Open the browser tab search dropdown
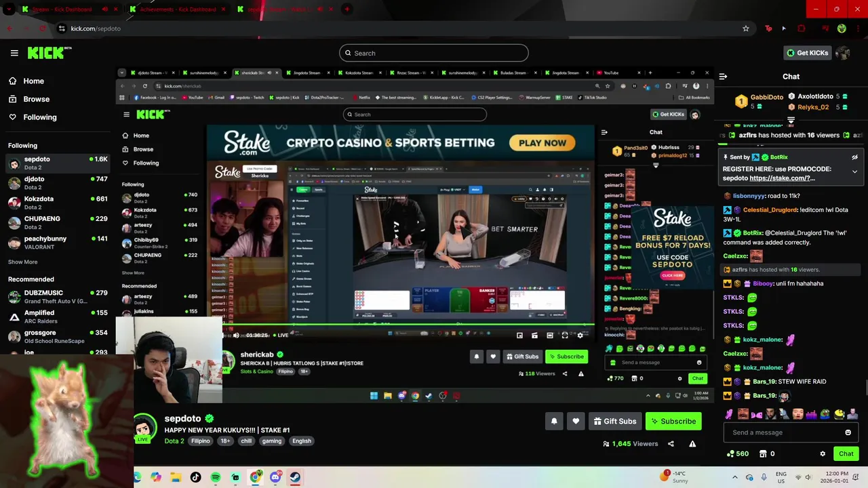This screenshot has width=868, height=488. coord(8,9)
